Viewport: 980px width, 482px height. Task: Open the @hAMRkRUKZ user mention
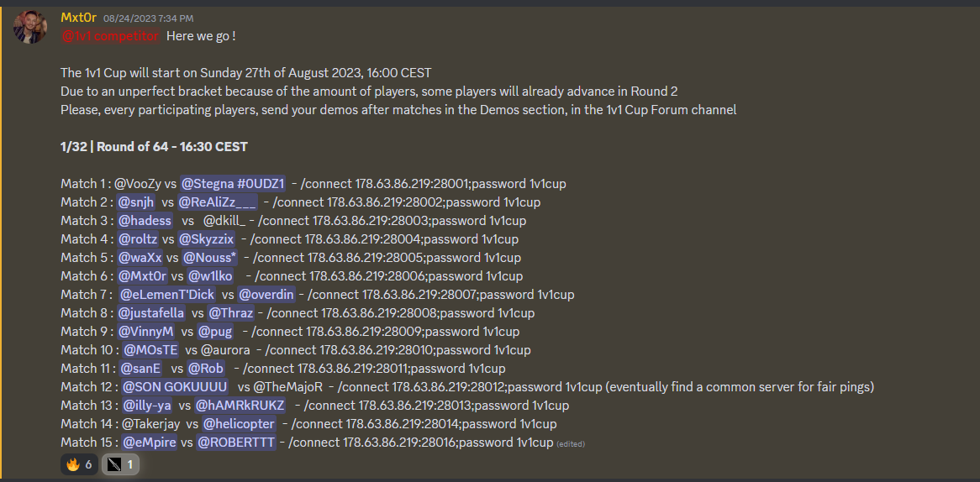click(x=240, y=405)
